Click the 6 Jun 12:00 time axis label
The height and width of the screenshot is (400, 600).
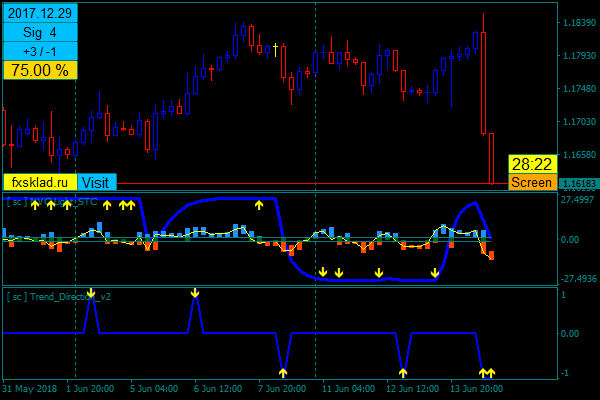coord(218,389)
